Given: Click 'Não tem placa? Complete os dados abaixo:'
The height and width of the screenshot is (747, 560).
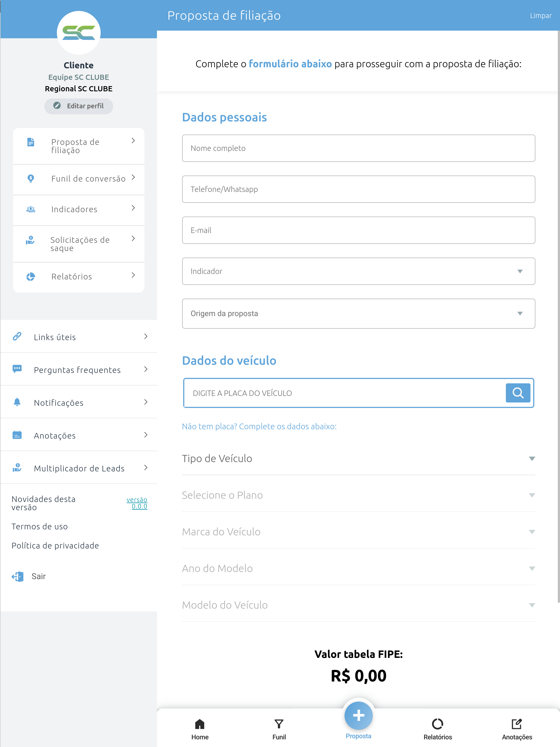Looking at the screenshot, I should point(259,427).
